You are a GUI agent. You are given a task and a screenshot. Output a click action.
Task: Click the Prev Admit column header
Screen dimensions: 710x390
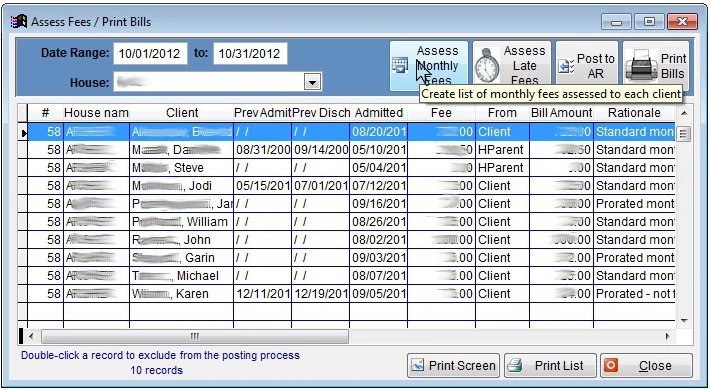262,113
